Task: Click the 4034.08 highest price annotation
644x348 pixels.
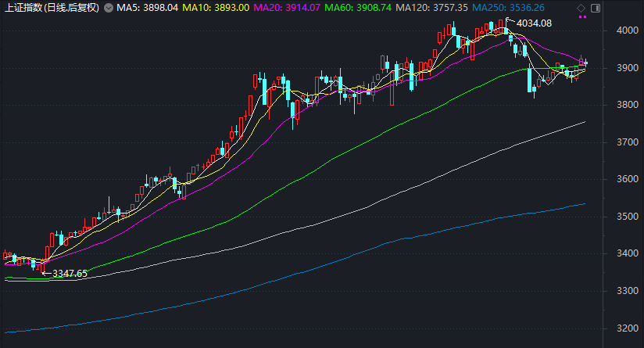Action: [x=534, y=23]
